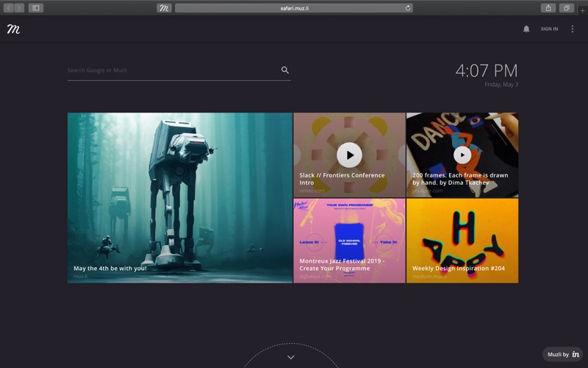Screen dimensions: 588x368
Task: Click the 4:07 PM clock text
Action: 487,71
